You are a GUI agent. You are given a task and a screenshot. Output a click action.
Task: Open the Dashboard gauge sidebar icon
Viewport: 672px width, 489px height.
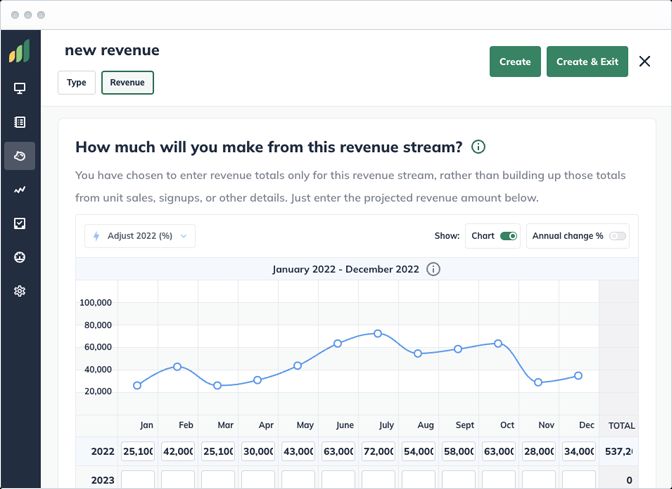[x=19, y=257]
